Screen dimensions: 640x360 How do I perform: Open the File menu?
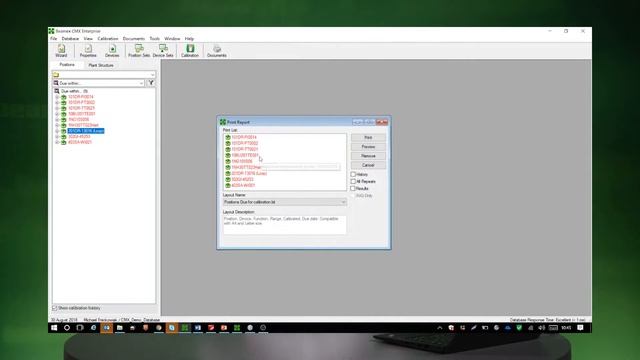[x=53, y=39]
